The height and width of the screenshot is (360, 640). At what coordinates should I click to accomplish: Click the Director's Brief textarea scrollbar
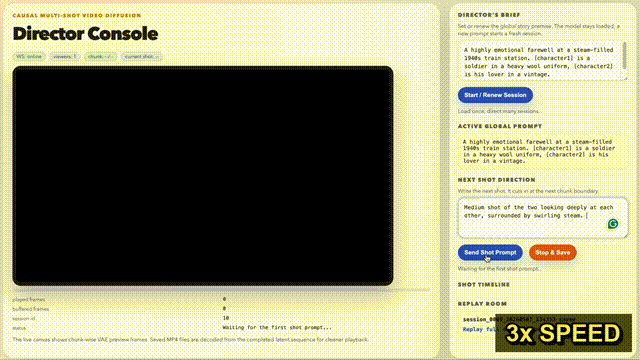click(x=624, y=55)
